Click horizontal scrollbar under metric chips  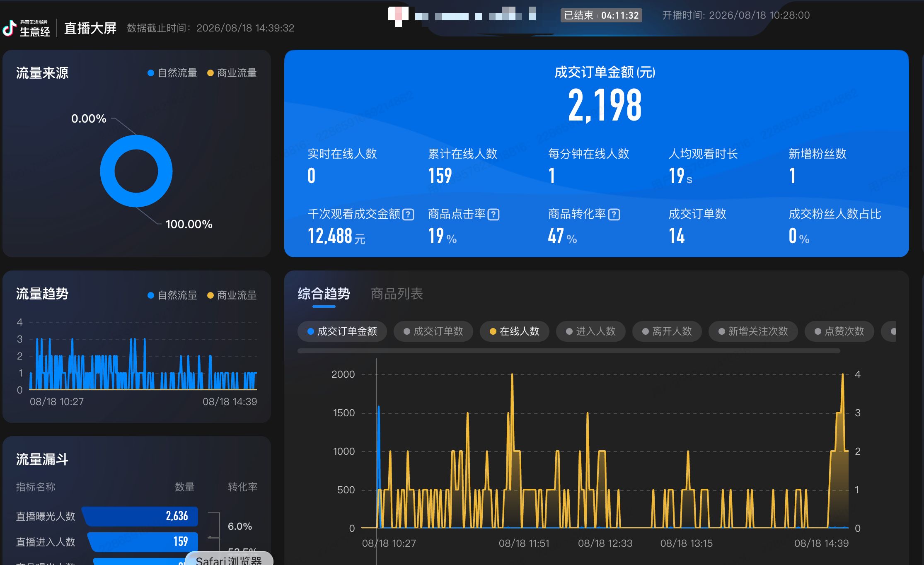click(x=569, y=351)
